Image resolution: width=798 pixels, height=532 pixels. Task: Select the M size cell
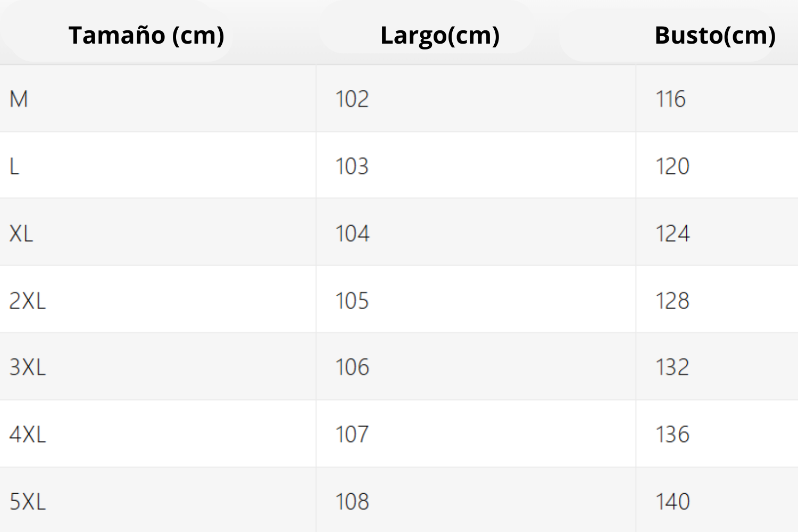pyautogui.click(x=19, y=99)
